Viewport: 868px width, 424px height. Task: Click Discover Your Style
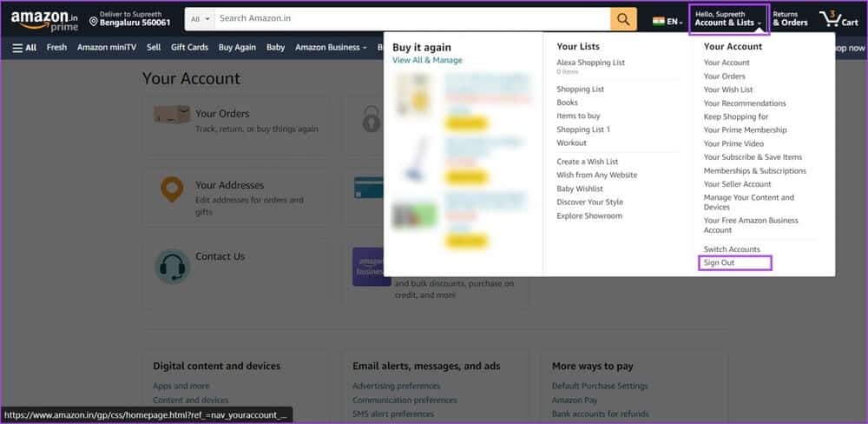point(589,202)
